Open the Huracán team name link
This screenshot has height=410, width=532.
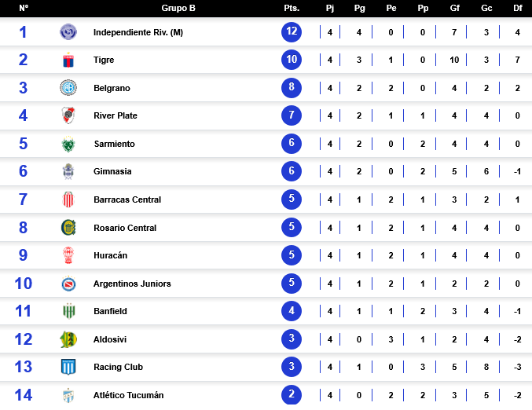pos(110,255)
